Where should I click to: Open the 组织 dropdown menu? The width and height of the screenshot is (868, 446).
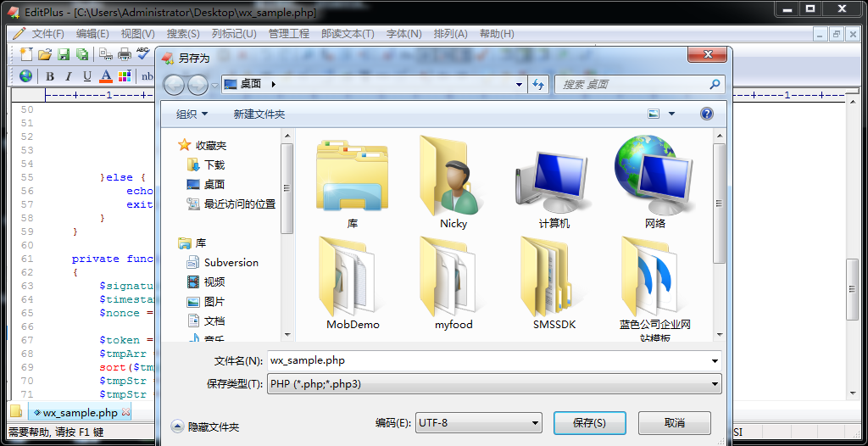pyautogui.click(x=192, y=114)
